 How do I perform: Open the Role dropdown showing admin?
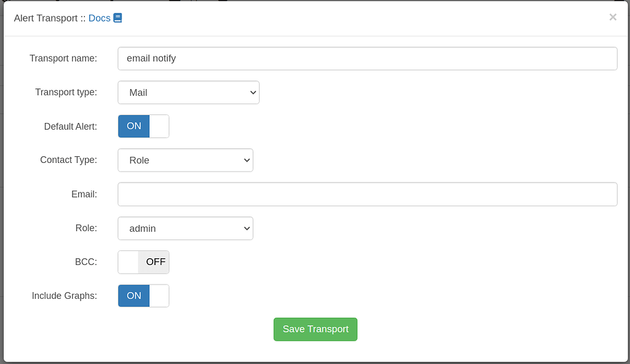pos(185,228)
